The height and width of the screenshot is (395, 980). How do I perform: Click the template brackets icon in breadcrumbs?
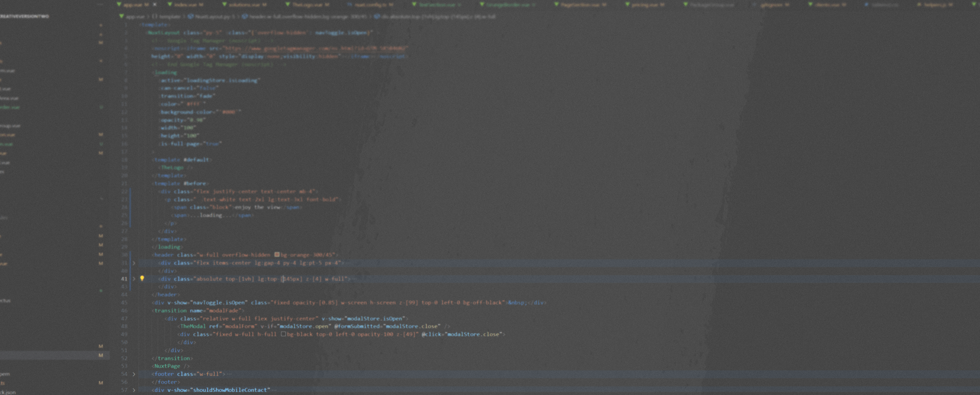pos(155,16)
